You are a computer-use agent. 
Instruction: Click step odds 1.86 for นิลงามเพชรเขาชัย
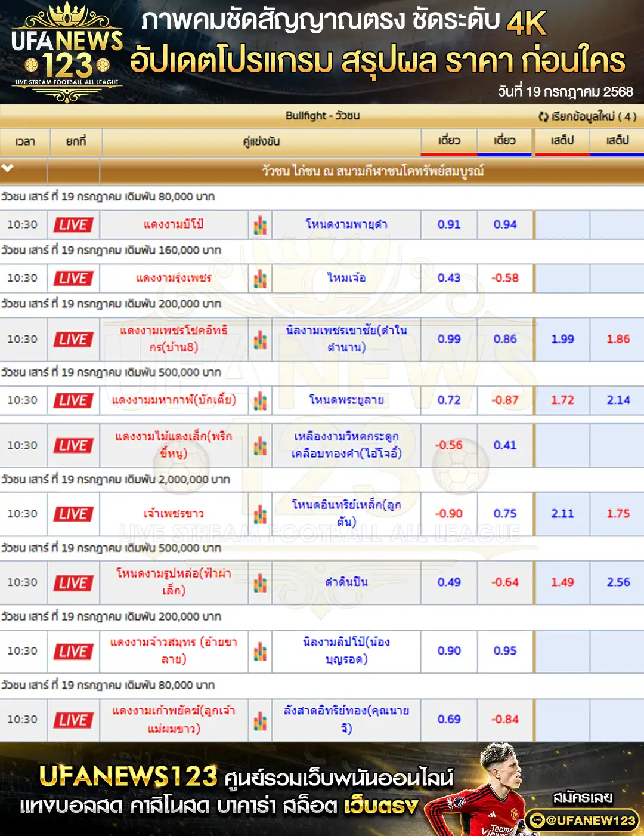click(618, 339)
